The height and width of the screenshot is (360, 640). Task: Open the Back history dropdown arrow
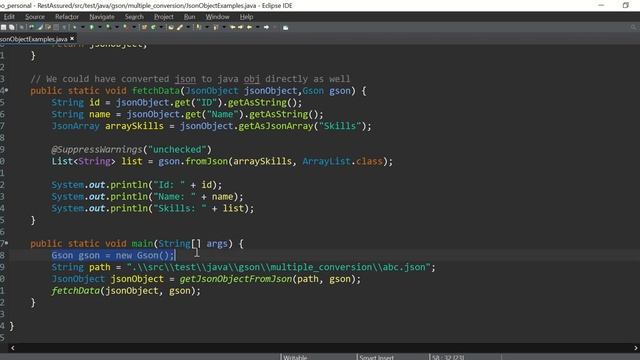point(258,27)
